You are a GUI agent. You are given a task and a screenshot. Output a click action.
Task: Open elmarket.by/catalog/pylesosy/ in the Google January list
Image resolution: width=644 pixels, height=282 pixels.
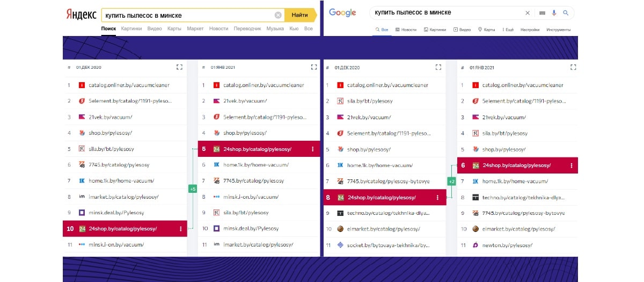[x=519, y=229]
